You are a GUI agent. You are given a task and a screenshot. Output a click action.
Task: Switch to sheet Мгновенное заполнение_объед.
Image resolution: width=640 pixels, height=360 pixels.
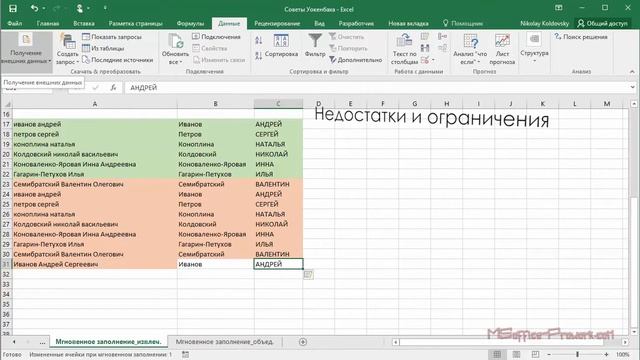(224, 342)
